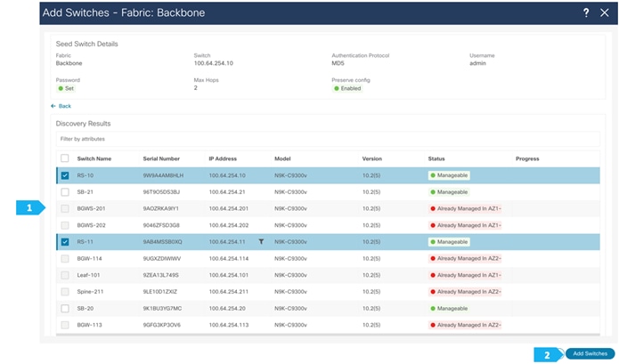The height and width of the screenshot is (364, 619).
Task: Click the Status column header
Action: click(436, 158)
